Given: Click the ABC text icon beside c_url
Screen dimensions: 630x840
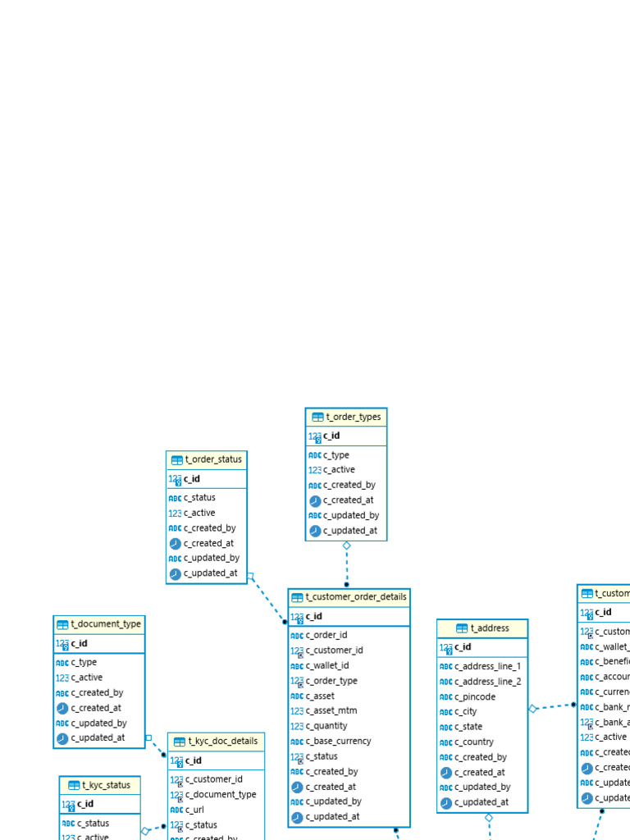Looking at the screenshot, I should 177,810.
